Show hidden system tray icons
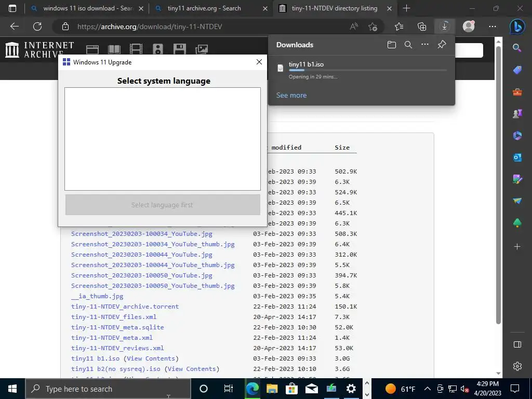Image resolution: width=532 pixels, height=399 pixels. click(428, 389)
